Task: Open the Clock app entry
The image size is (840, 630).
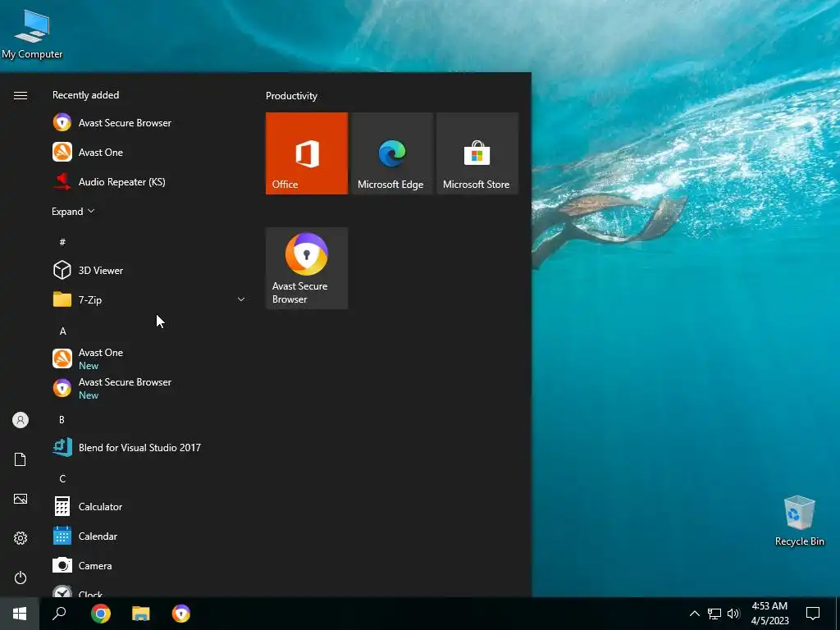Action: click(148, 589)
